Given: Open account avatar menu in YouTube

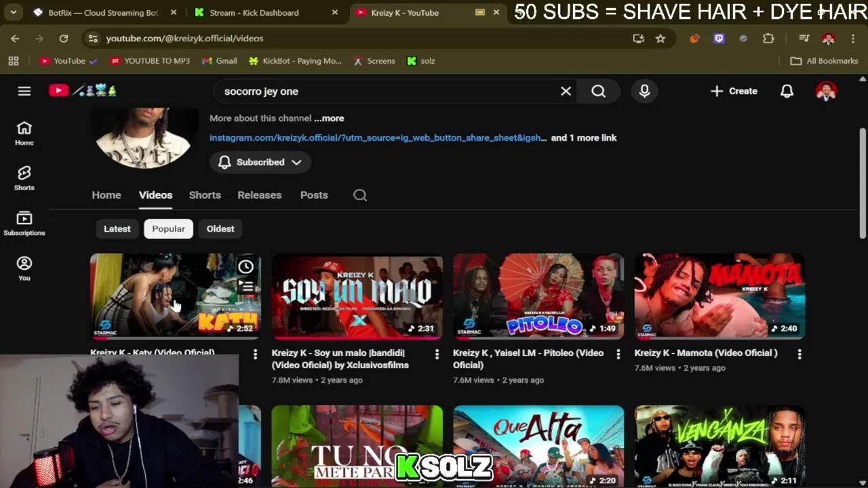Looking at the screenshot, I should pos(826,91).
